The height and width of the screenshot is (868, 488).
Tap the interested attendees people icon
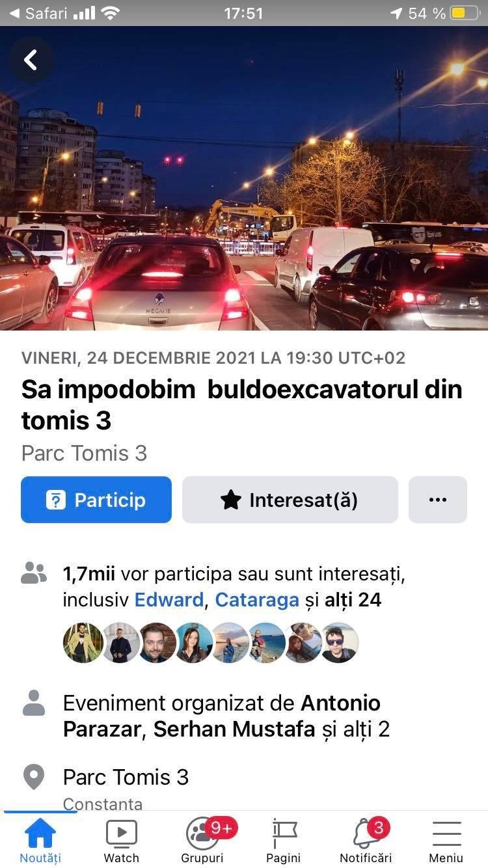pos(34,573)
